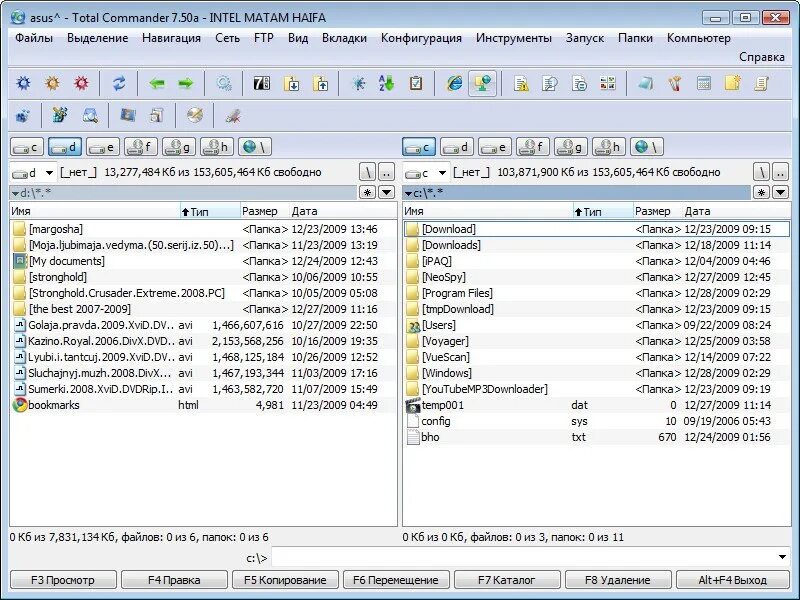Click the disc icon in second toolbar row
The width and height of the screenshot is (800, 600).
(x=194, y=116)
